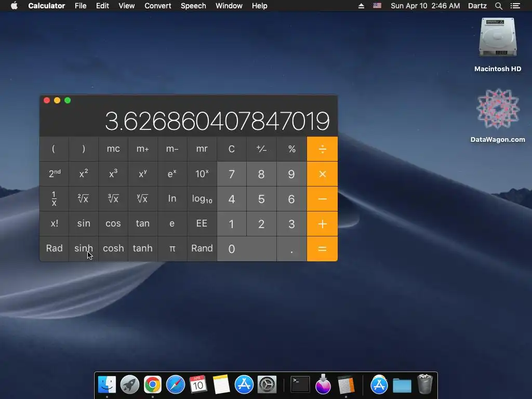Screen dimensions: 532x399
Task: Toggle 2nd function key
Action: [x=54, y=174]
